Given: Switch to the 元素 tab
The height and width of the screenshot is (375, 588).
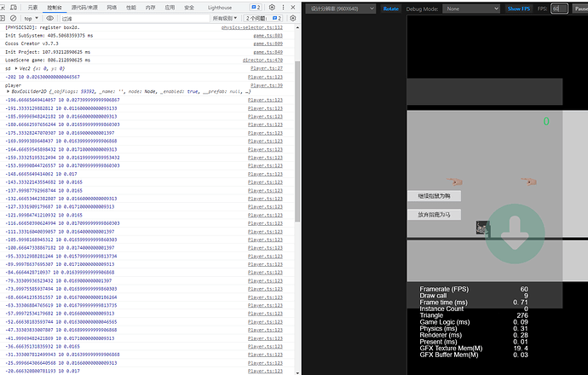Looking at the screenshot, I should (32, 8).
